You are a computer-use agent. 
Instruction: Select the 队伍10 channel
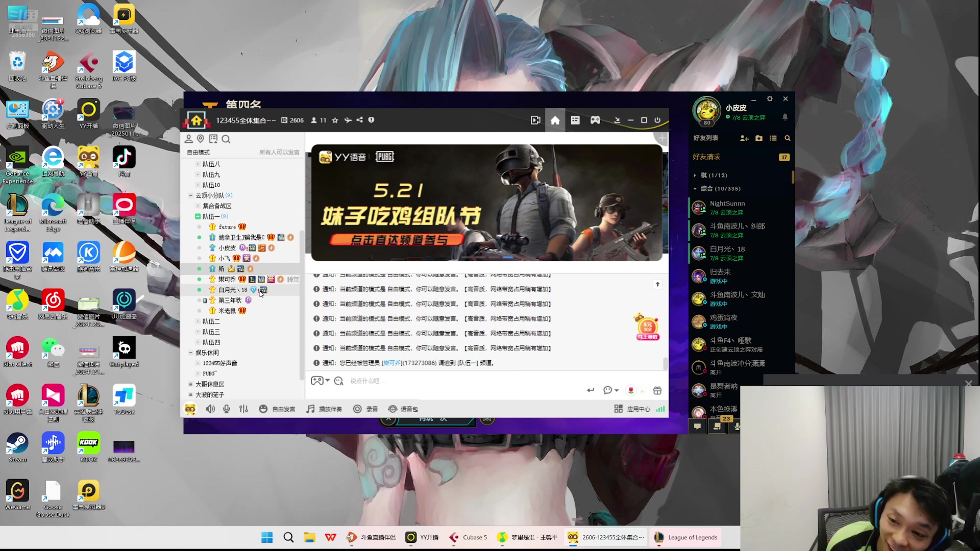tap(211, 185)
